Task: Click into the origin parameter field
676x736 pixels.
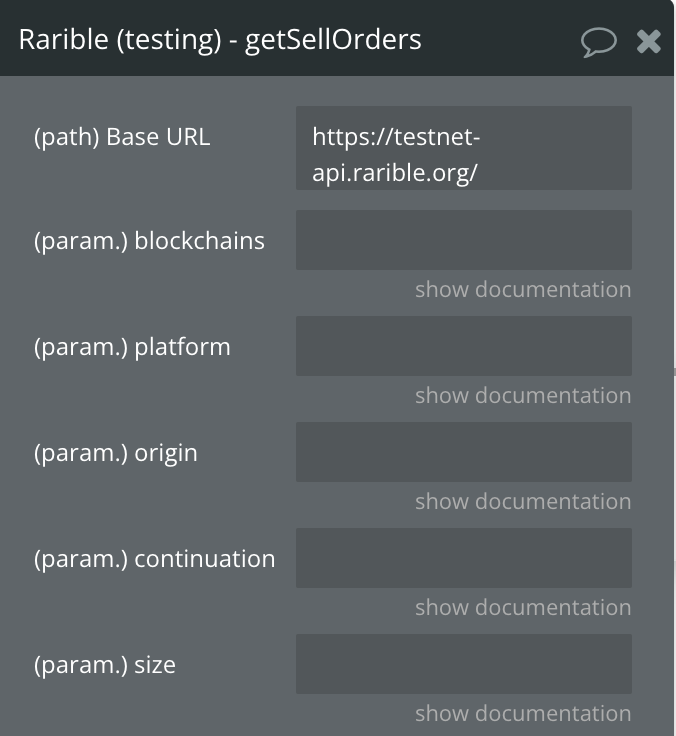Action: coord(463,452)
